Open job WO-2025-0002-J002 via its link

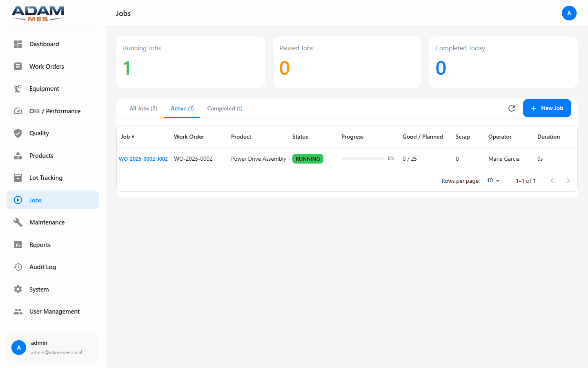tap(143, 159)
